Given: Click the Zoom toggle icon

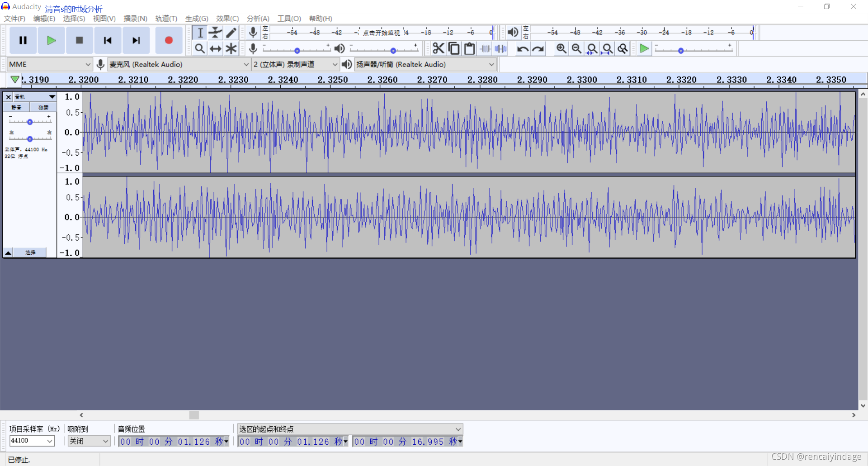Looking at the screenshot, I should 623,48.
